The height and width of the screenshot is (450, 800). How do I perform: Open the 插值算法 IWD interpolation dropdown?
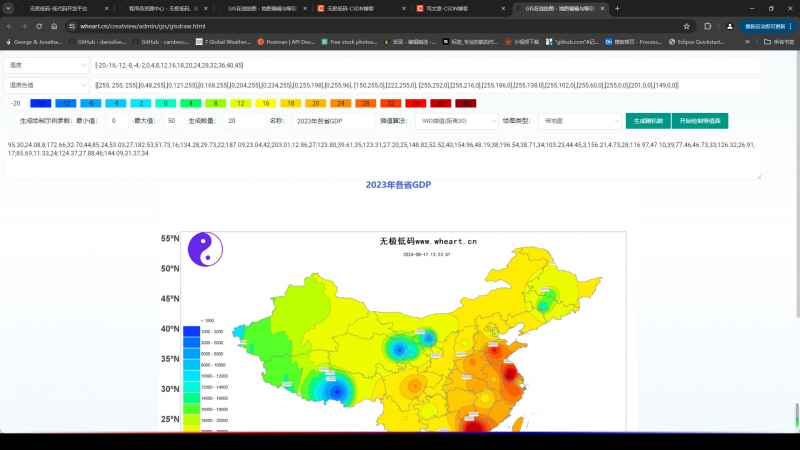pos(456,121)
